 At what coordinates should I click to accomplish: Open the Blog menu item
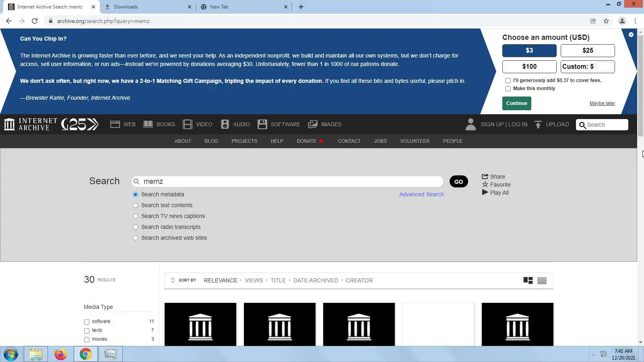click(211, 141)
